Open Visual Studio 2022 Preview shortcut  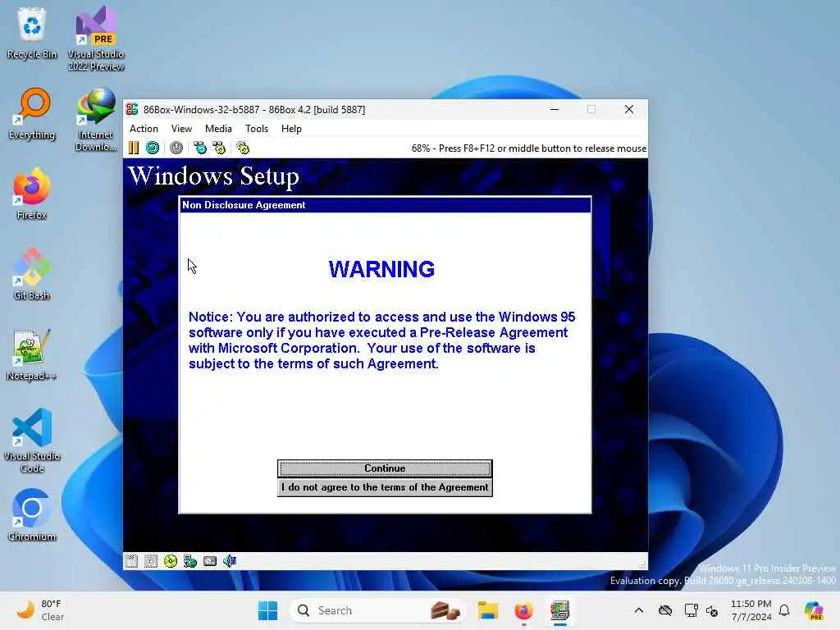tap(96, 39)
